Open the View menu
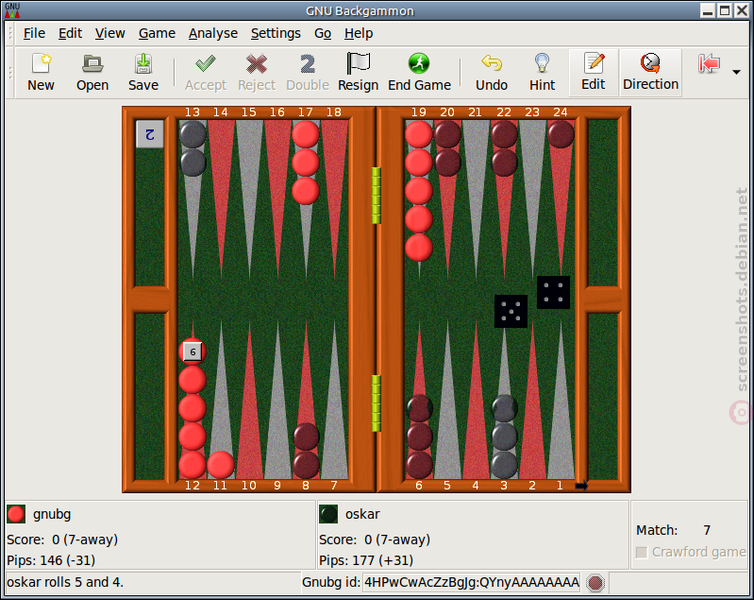Viewport: 754px width, 600px height. pyautogui.click(x=110, y=33)
